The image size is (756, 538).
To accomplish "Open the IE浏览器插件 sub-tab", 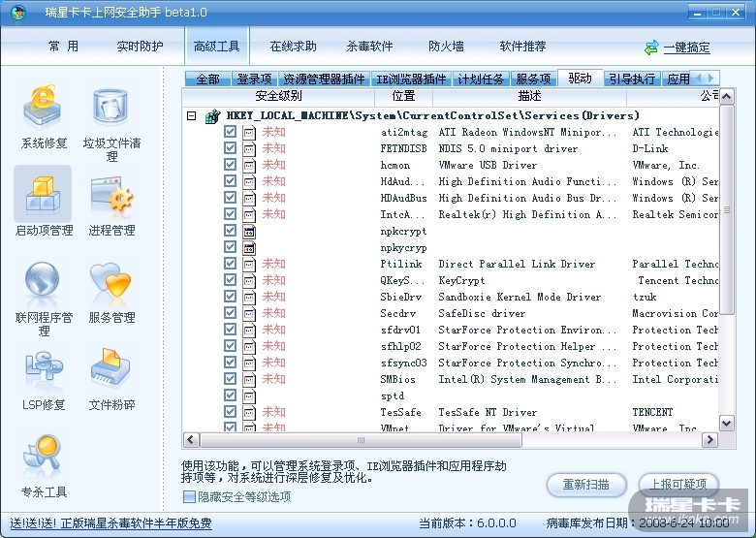I will 411,79.
